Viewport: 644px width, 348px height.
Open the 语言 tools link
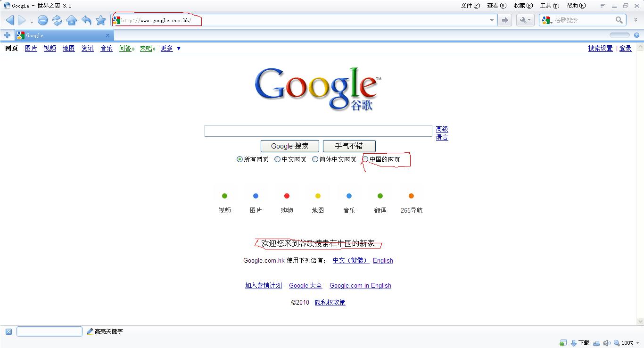click(x=442, y=137)
